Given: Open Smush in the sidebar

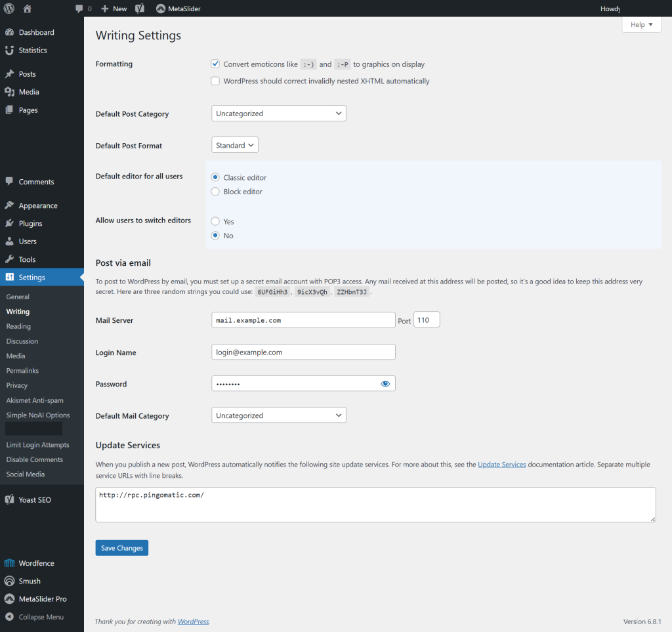Looking at the screenshot, I should (30, 581).
